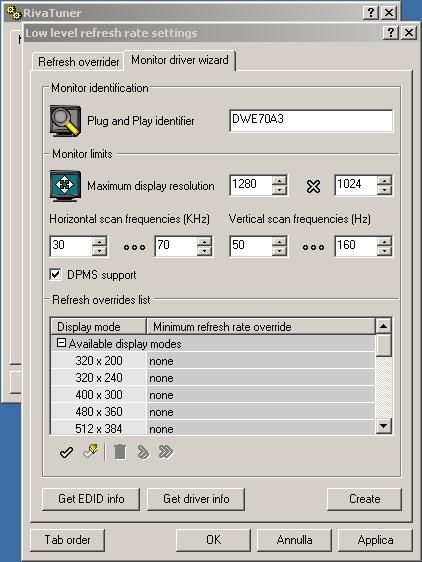Click the 1024 resolution height field
This screenshot has width=422, height=562.
[356, 185]
